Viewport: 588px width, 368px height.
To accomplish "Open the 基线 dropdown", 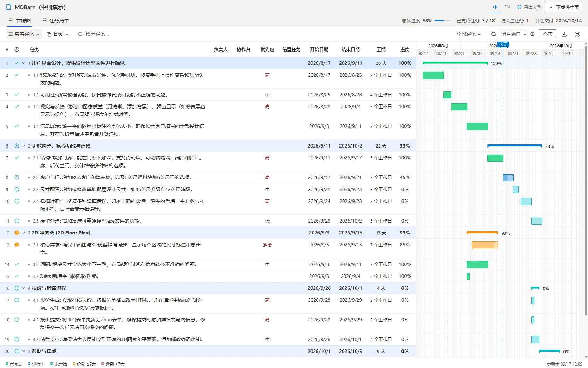I will pyautogui.click(x=57, y=34).
